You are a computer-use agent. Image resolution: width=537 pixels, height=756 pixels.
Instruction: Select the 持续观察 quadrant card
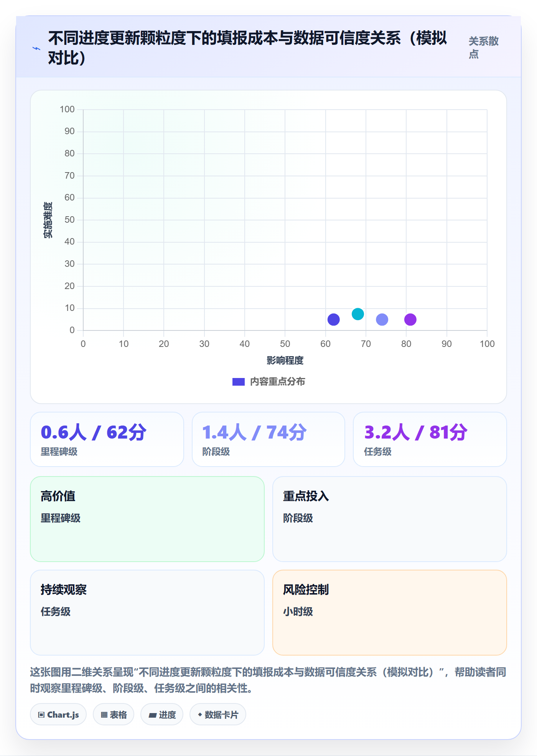(147, 613)
